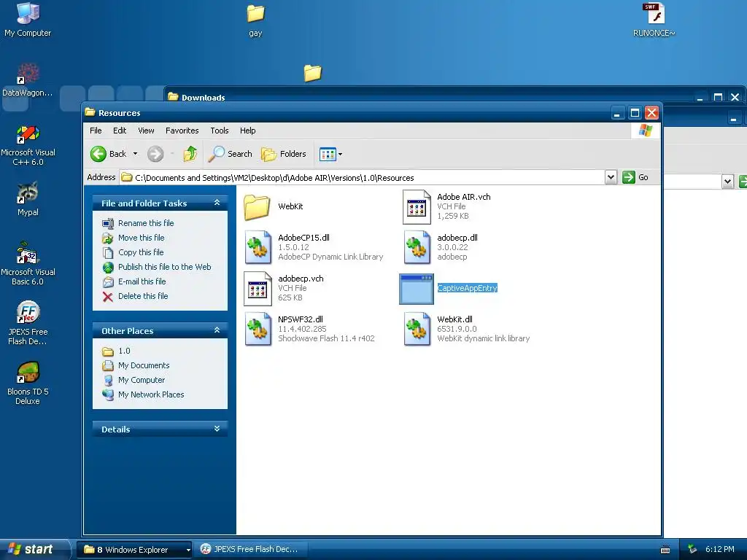The image size is (747, 560).
Task: Click E-mail this file link
Action: 142,281
